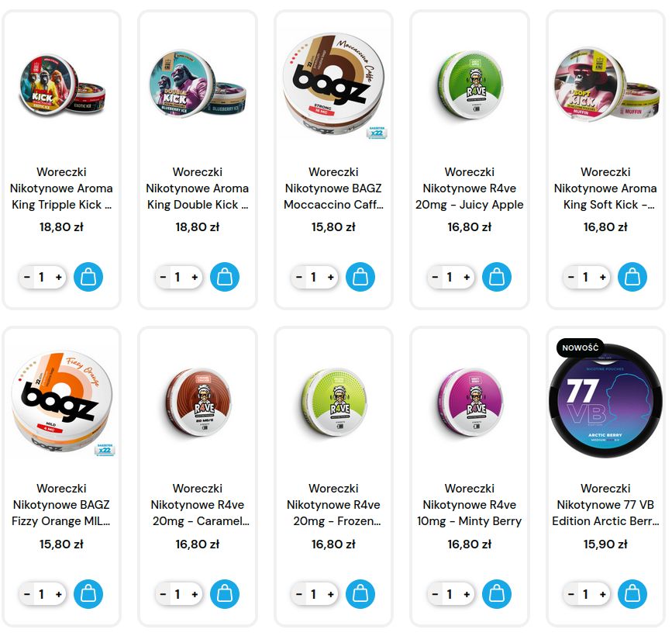View the BAGZ Moccaccino Caffe can image

pyautogui.click(x=334, y=84)
